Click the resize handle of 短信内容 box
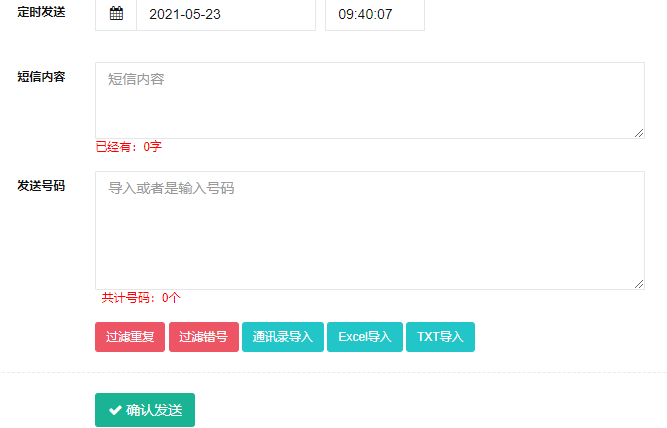The width and height of the screenshot is (667, 428). pyautogui.click(x=639, y=133)
